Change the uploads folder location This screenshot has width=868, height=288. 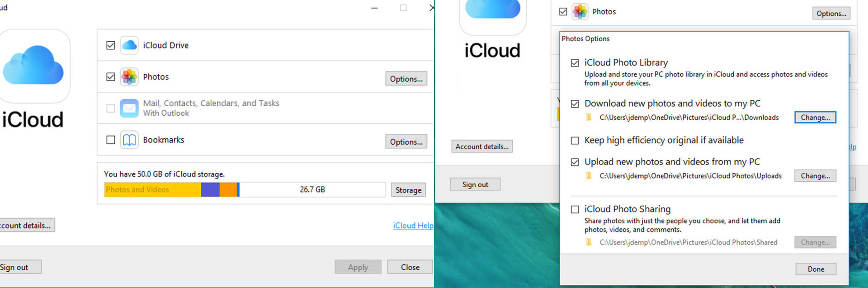pyautogui.click(x=815, y=176)
